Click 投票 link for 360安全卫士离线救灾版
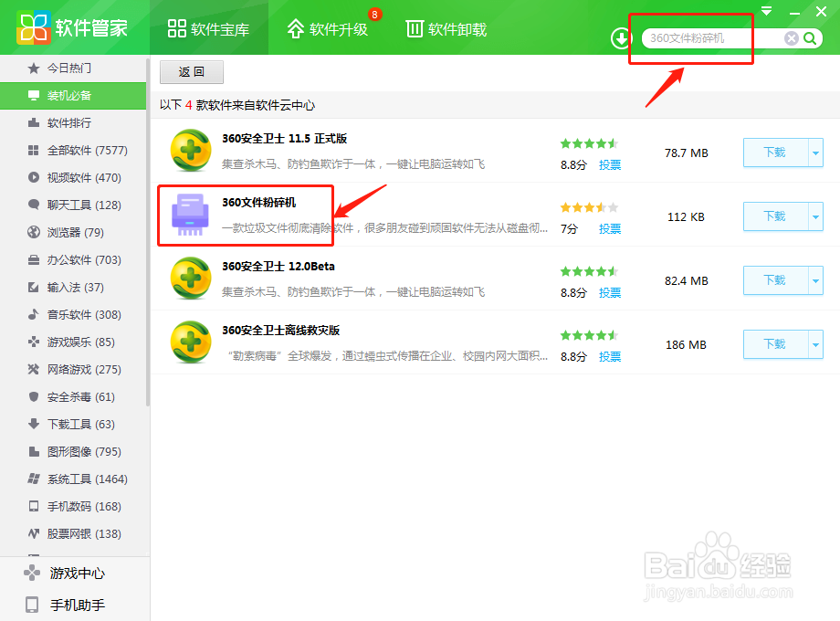The height and width of the screenshot is (621, 840). [x=610, y=356]
